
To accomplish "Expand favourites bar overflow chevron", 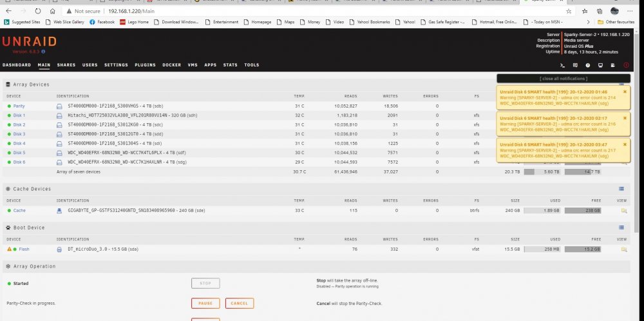I will [x=588, y=22].
